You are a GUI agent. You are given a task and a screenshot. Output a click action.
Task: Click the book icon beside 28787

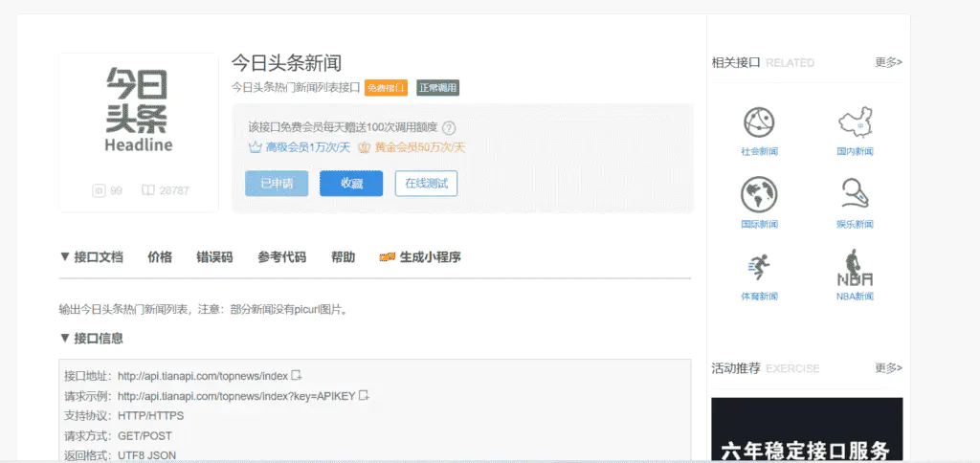pyautogui.click(x=147, y=190)
